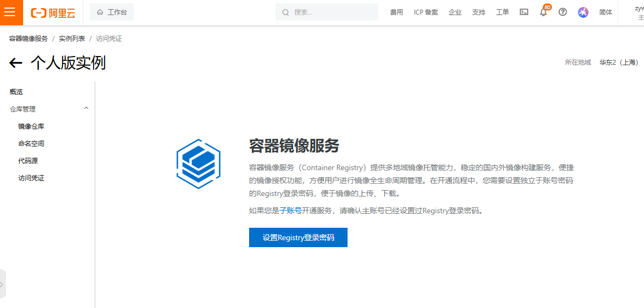Open the 工单 menu
The height and width of the screenshot is (308, 644).
pyautogui.click(x=503, y=12)
